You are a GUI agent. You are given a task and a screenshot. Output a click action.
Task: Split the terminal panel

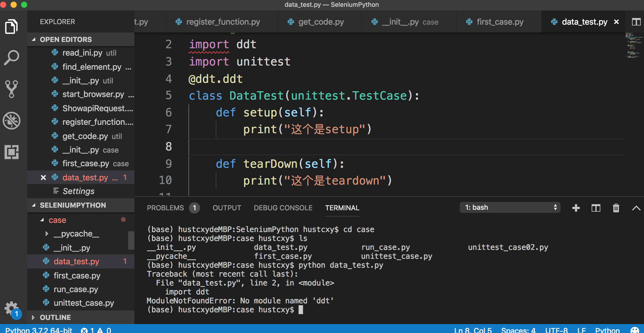point(596,208)
